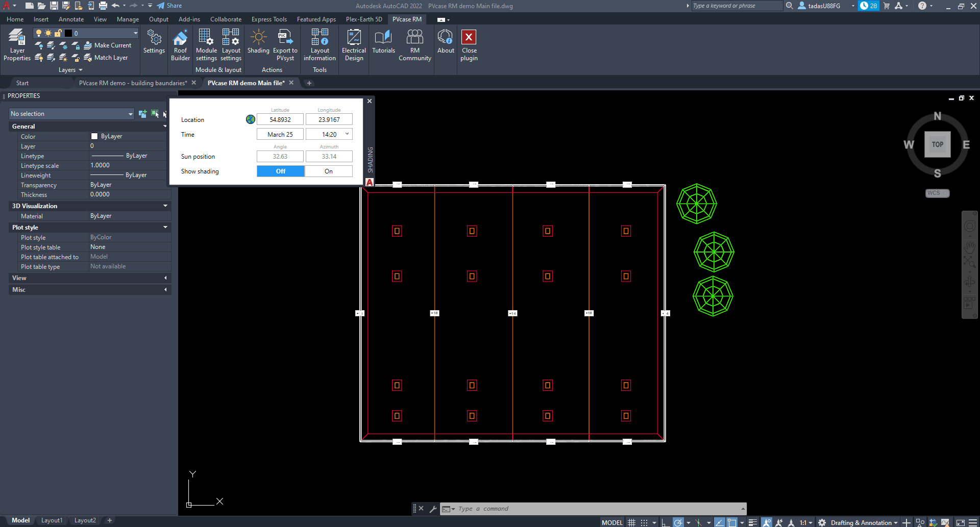The width and height of the screenshot is (980, 527).
Task: Open Layout information tool
Action: pos(320,45)
